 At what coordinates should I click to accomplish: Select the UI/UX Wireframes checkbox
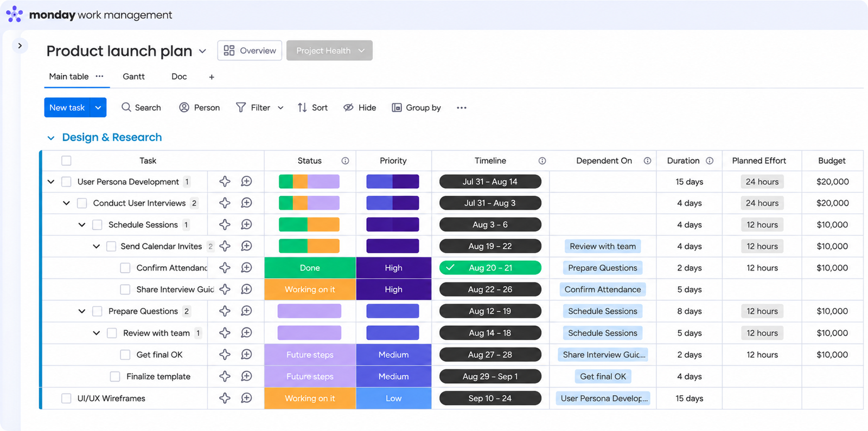pyautogui.click(x=66, y=398)
